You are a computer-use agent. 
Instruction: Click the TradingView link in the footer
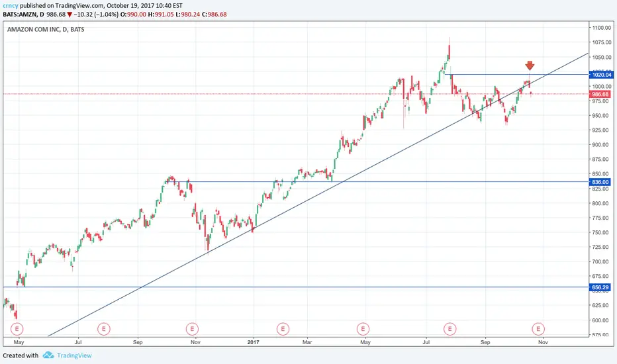tap(74, 355)
